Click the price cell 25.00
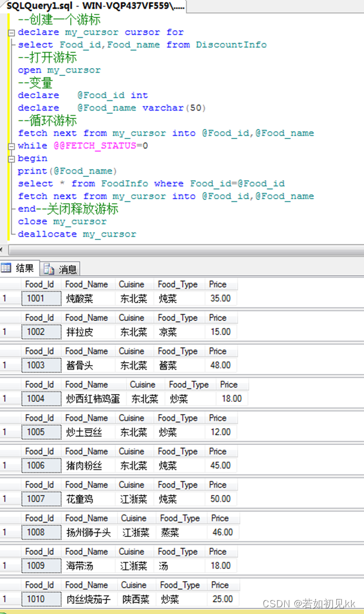This screenshot has width=364, height=614. pyautogui.click(x=223, y=599)
